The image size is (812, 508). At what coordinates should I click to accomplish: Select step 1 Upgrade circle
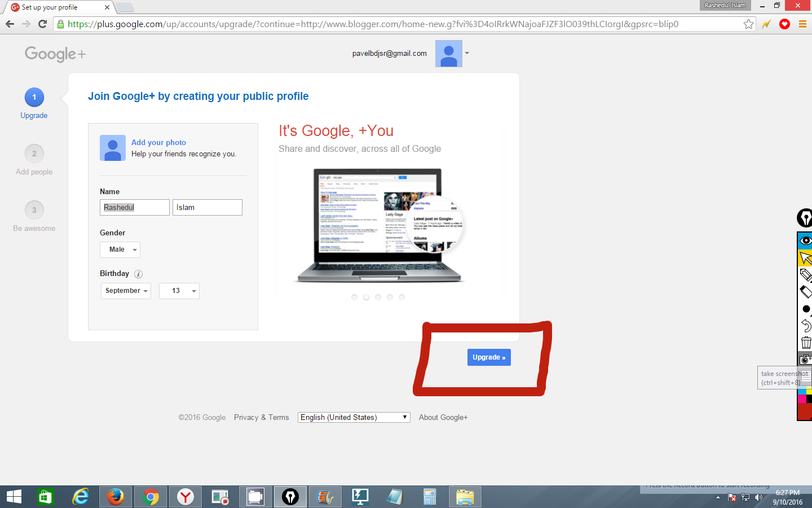[x=34, y=97]
